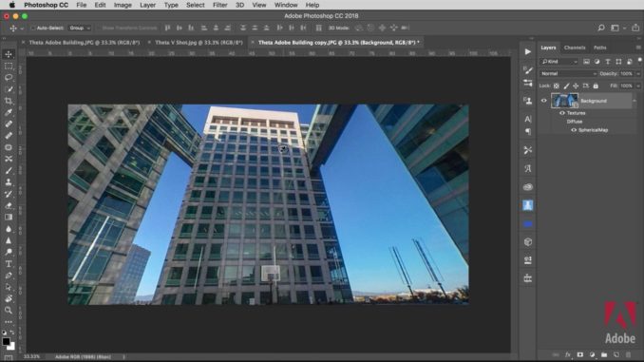Select the Lasso tool
644x362 pixels.
click(9, 78)
